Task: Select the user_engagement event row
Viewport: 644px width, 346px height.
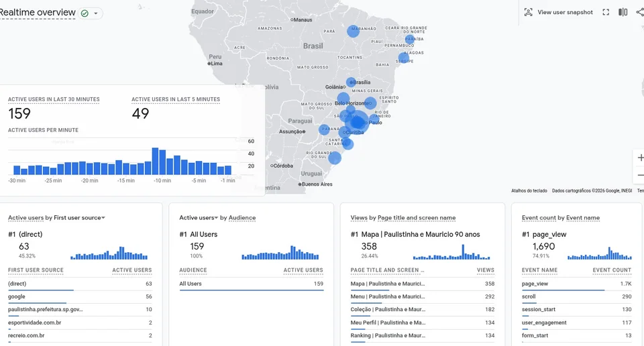Action: pyautogui.click(x=577, y=323)
